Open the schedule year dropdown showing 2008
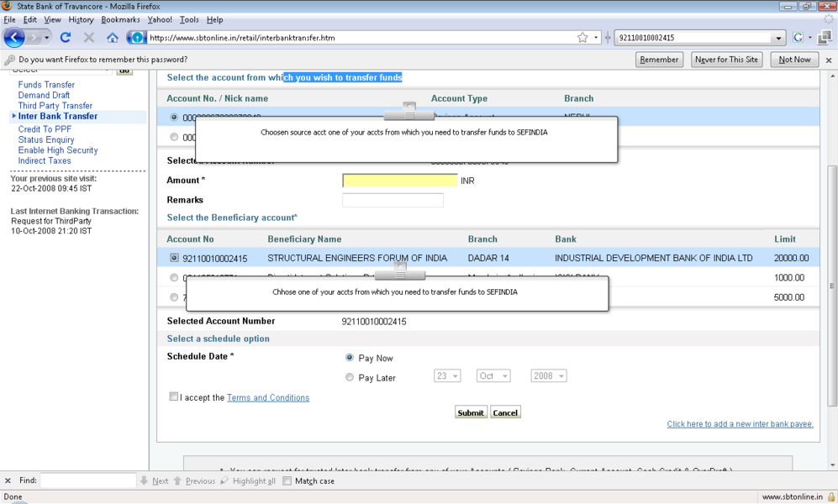Screen dimensions: 838x504 (549, 376)
